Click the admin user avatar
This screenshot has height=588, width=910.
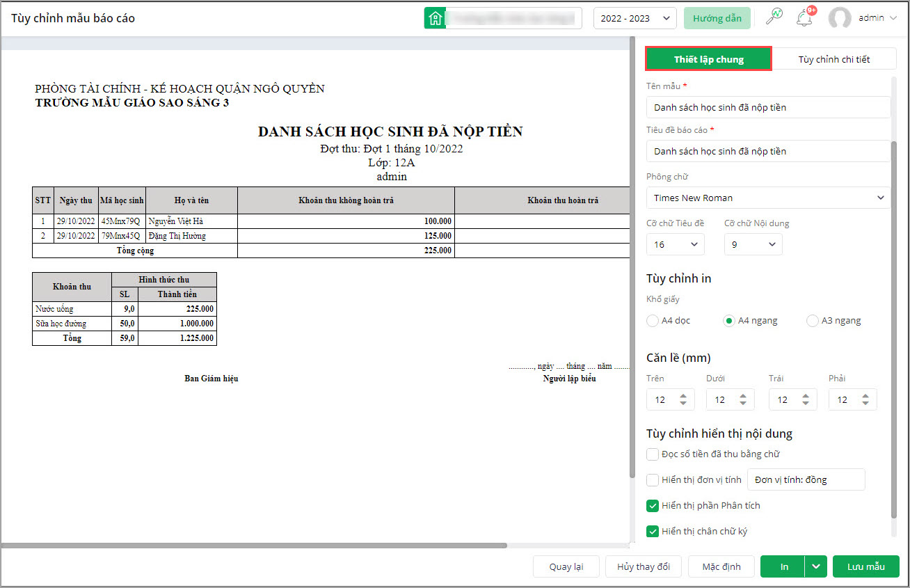click(x=840, y=18)
